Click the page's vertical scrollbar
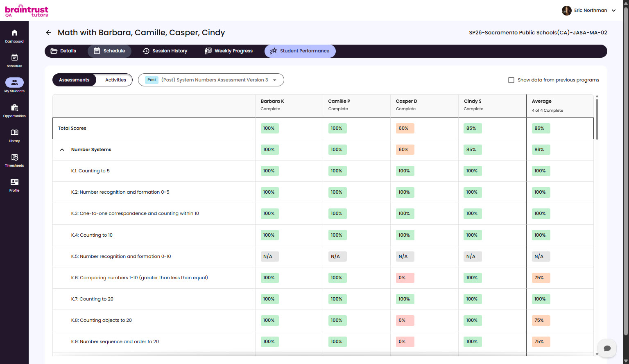This screenshot has width=629, height=364. pyautogui.click(x=626, y=172)
